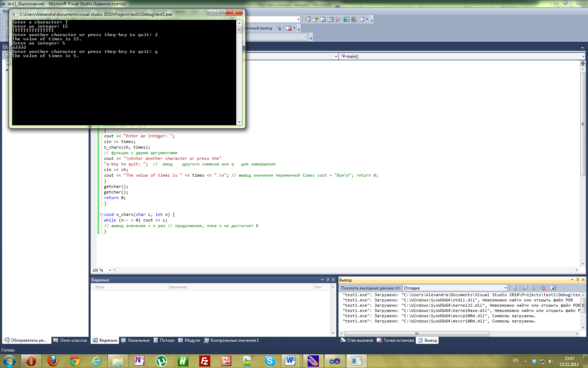
Task: Select the Видимые tab
Action: (105, 340)
